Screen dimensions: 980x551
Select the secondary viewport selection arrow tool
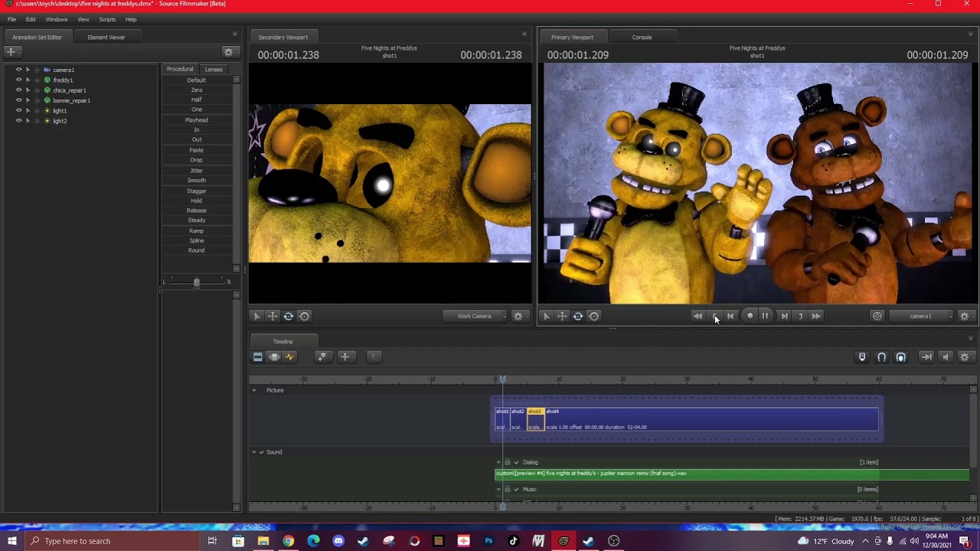tap(257, 316)
